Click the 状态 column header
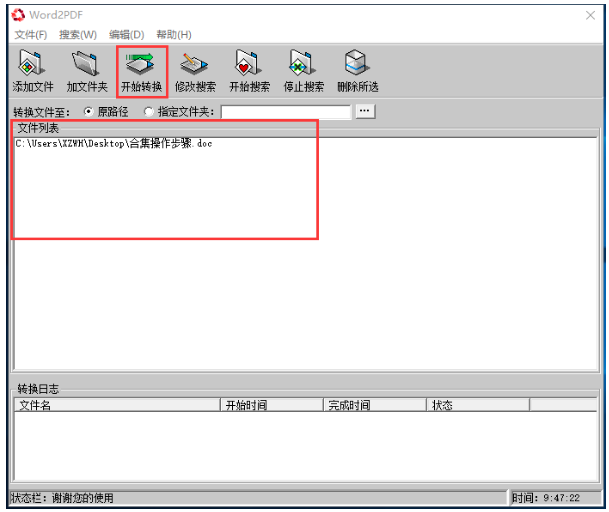This screenshot has height=512, width=609. click(478, 405)
